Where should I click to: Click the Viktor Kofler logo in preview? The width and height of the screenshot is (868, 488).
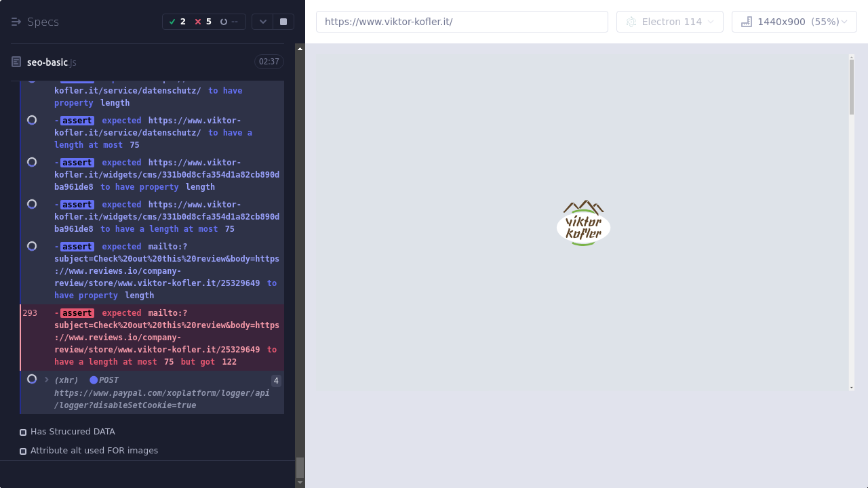[x=583, y=223]
